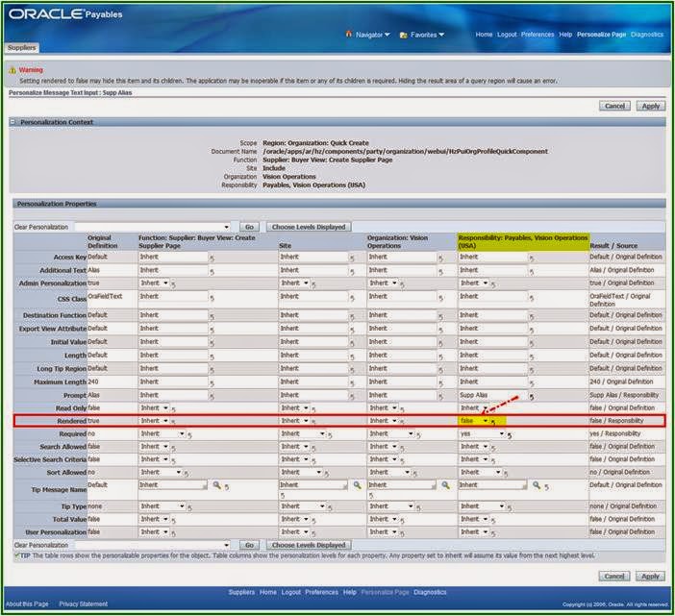The height and width of the screenshot is (616, 675).
Task: Click the revert icon beside Site-level Total Value dropdown
Action: [x=313, y=521]
